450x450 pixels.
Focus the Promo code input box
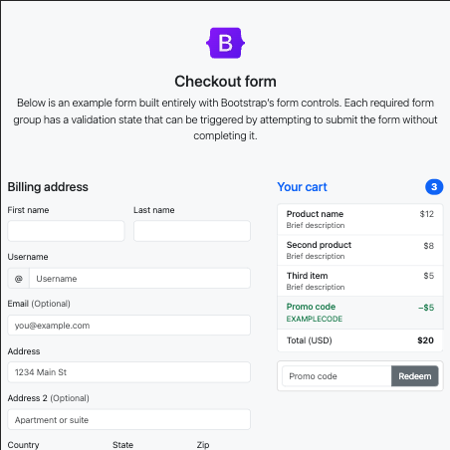pos(337,376)
